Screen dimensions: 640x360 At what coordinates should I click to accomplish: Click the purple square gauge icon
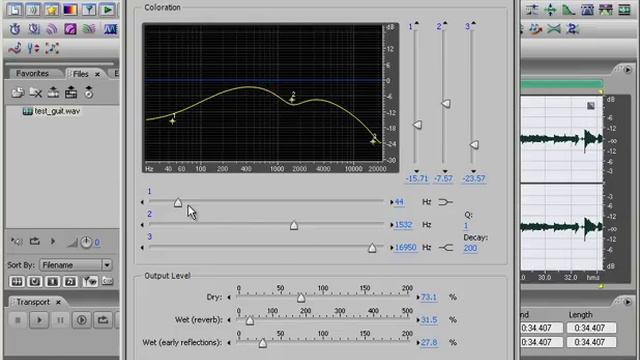70,29
